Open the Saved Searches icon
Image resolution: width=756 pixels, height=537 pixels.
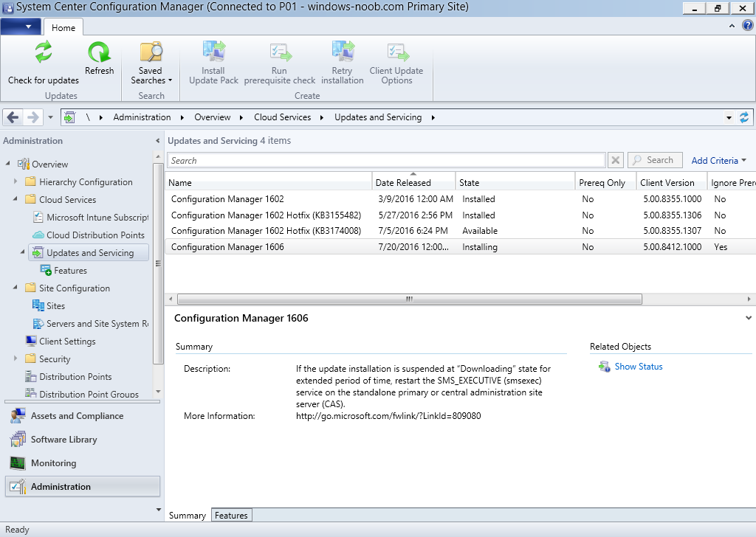point(151,52)
